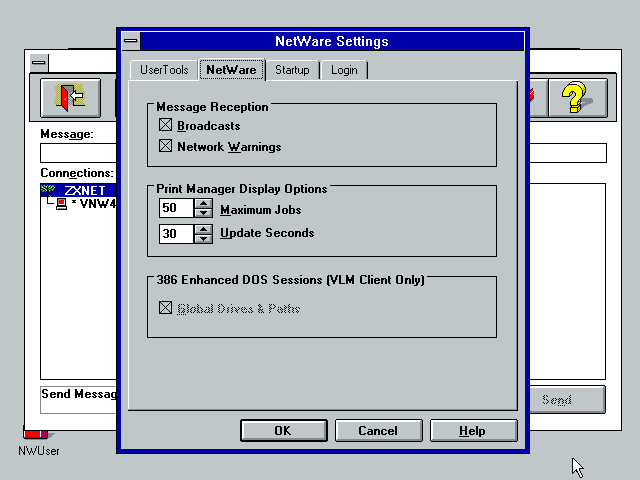Click the Exit door icon in NWUser toolbar

(x=70, y=98)
